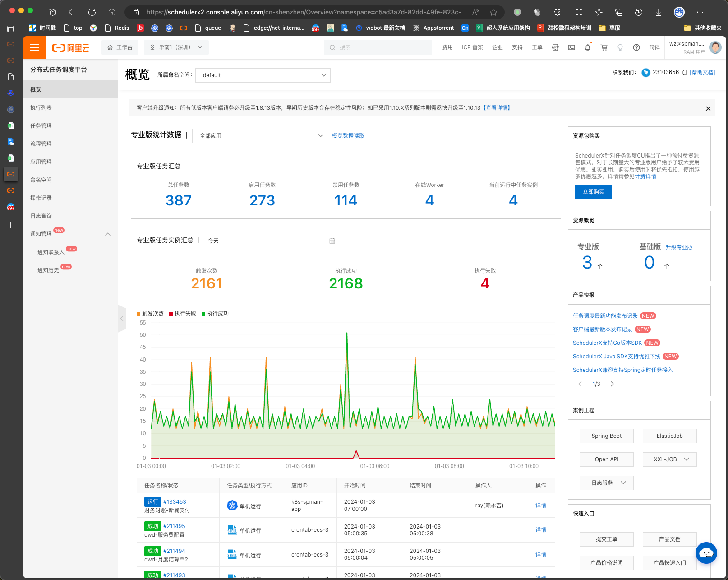Click the lightbulb tips icon
The height and width of the screenshot is (580, 728).
[x=620, y=47]
